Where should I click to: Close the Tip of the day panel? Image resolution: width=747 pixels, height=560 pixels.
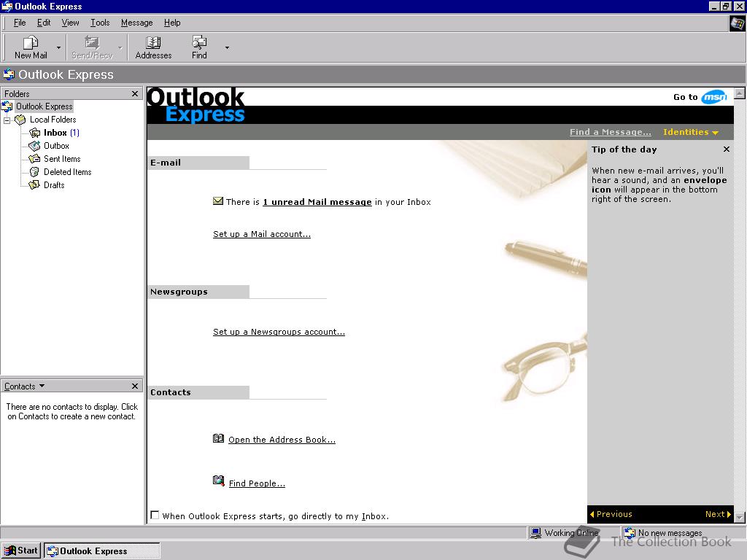tap(726, 149)
